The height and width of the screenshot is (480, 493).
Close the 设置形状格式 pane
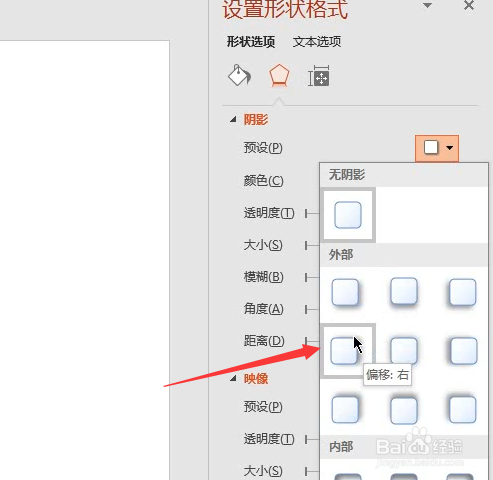coord(469,5)
